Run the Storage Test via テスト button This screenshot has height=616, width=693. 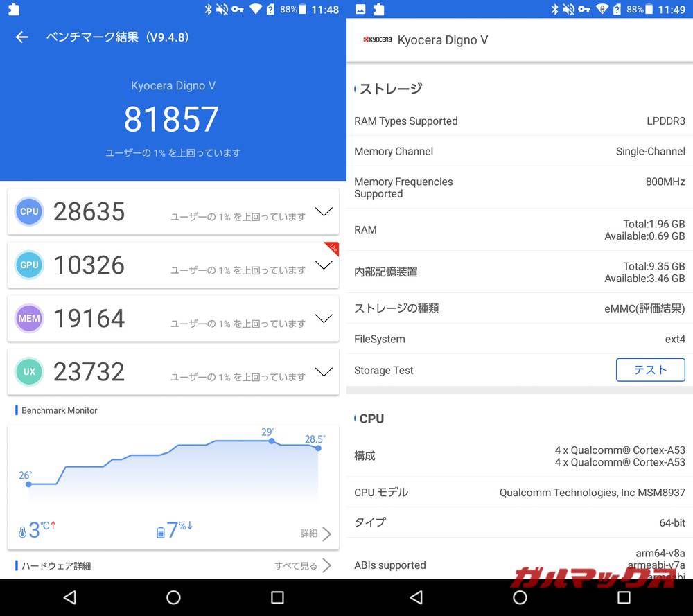(650, 370)
